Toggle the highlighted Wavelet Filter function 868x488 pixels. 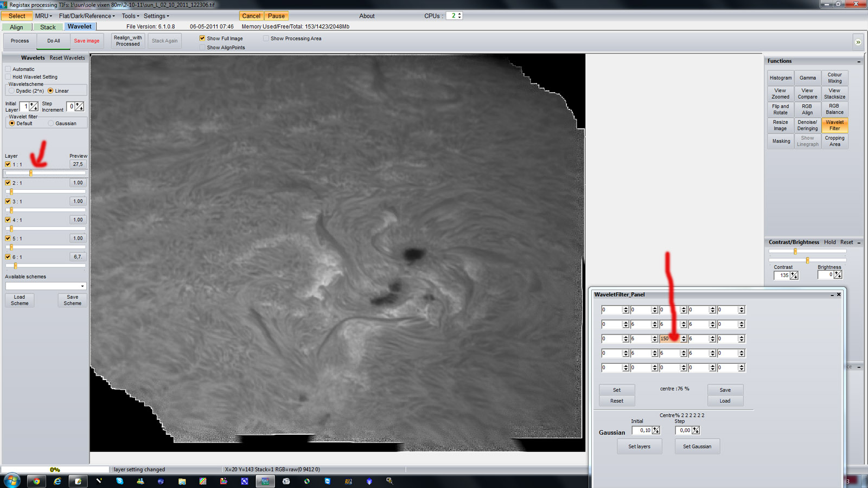click(834, 125)
